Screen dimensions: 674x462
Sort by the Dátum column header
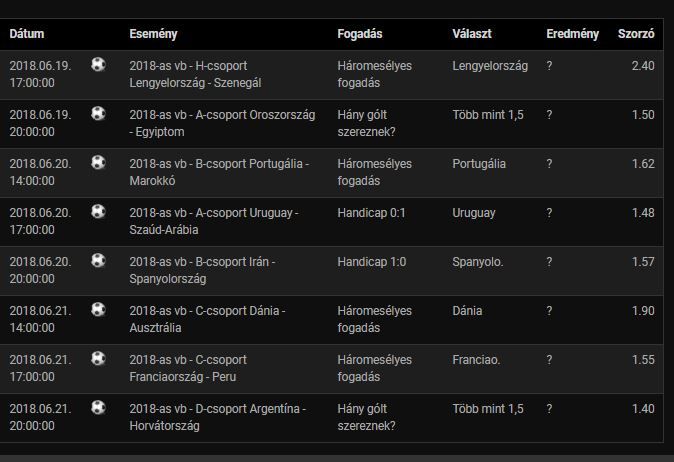[27, 34]
